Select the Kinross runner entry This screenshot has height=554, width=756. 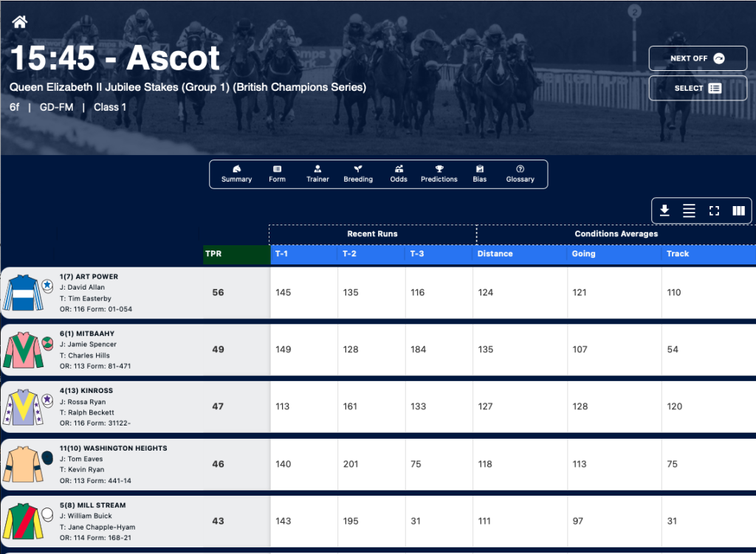click(136, 407)
